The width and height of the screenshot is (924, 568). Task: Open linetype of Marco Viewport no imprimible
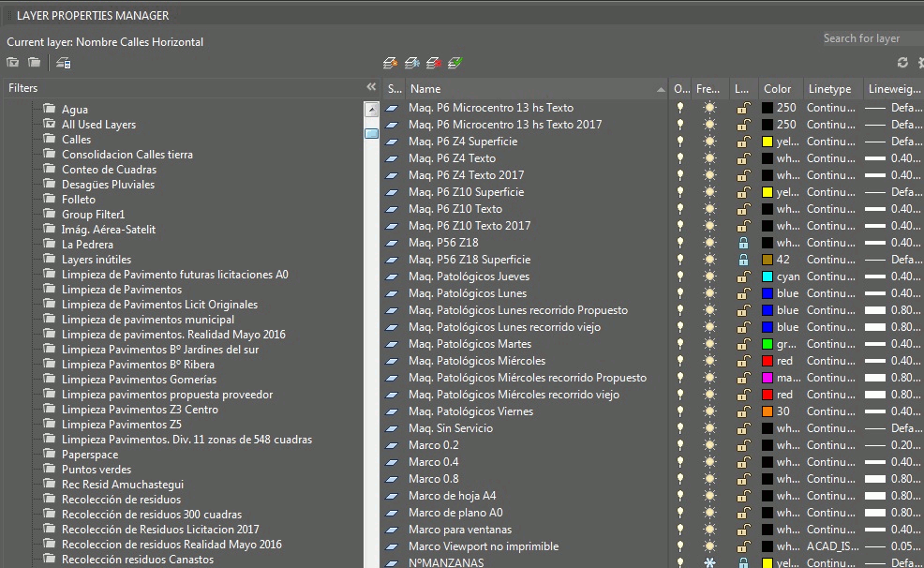pos(833,546)
